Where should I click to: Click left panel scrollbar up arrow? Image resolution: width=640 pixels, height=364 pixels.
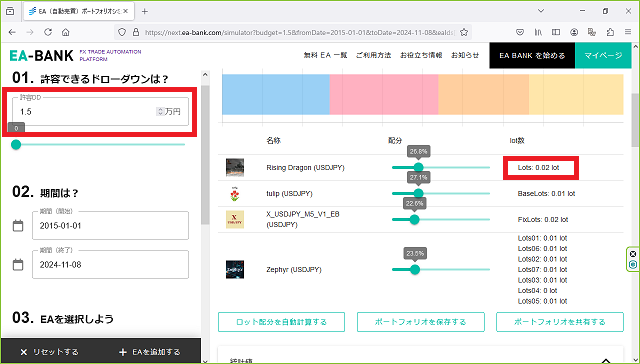tap(205, 75)
